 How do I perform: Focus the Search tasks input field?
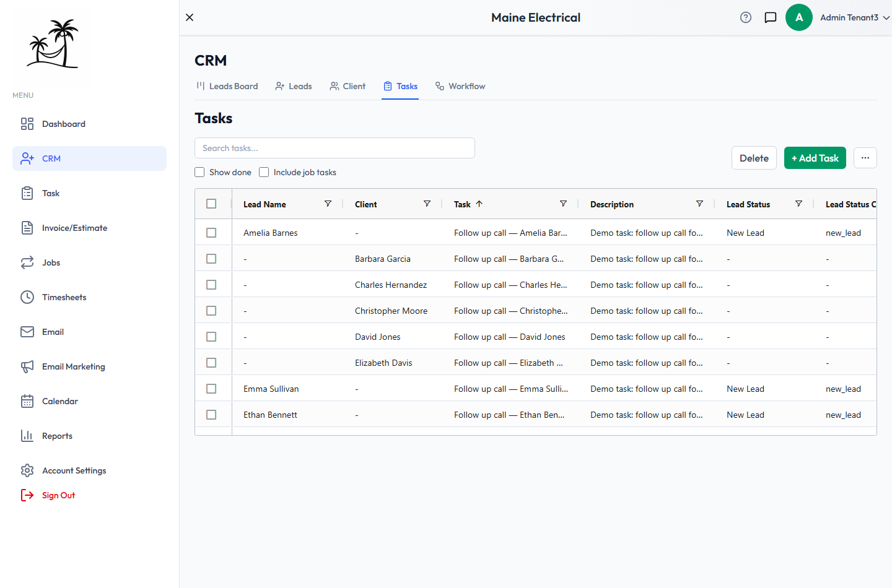point(334,148)
